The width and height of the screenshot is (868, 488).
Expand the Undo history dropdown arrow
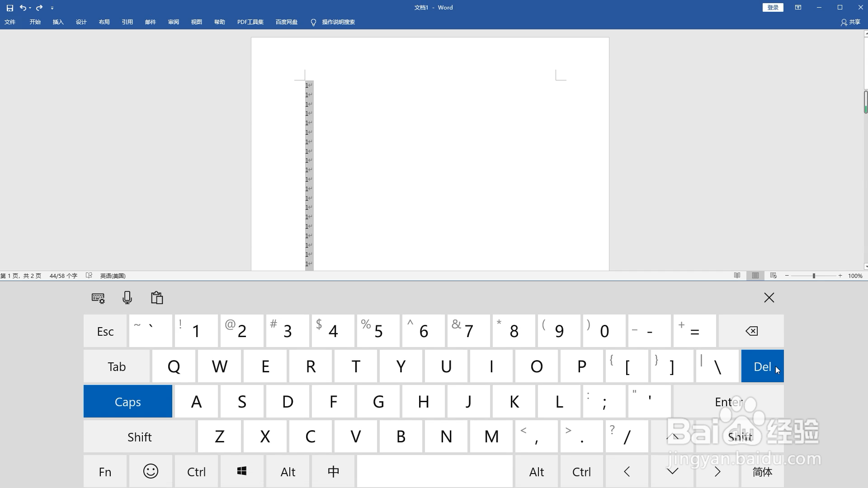(x=30, y=8)
